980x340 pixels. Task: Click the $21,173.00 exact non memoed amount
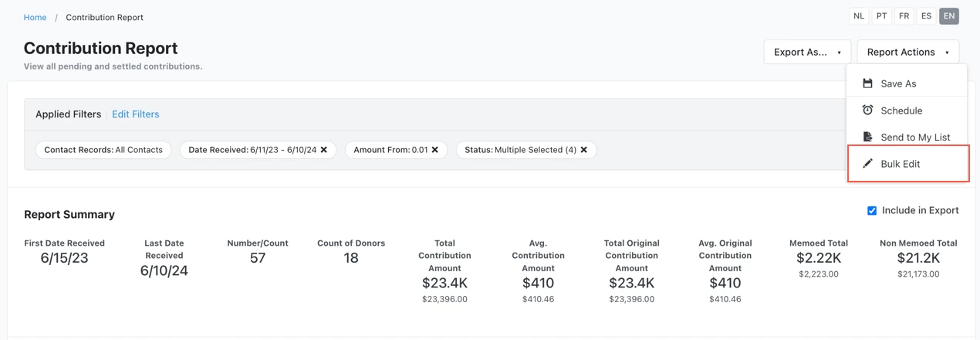tap(918, 274)
